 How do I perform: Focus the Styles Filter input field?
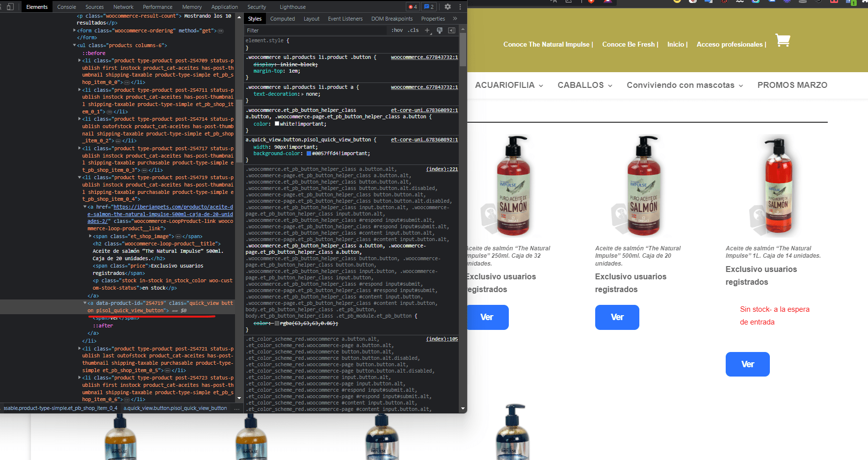pos(316,30)
